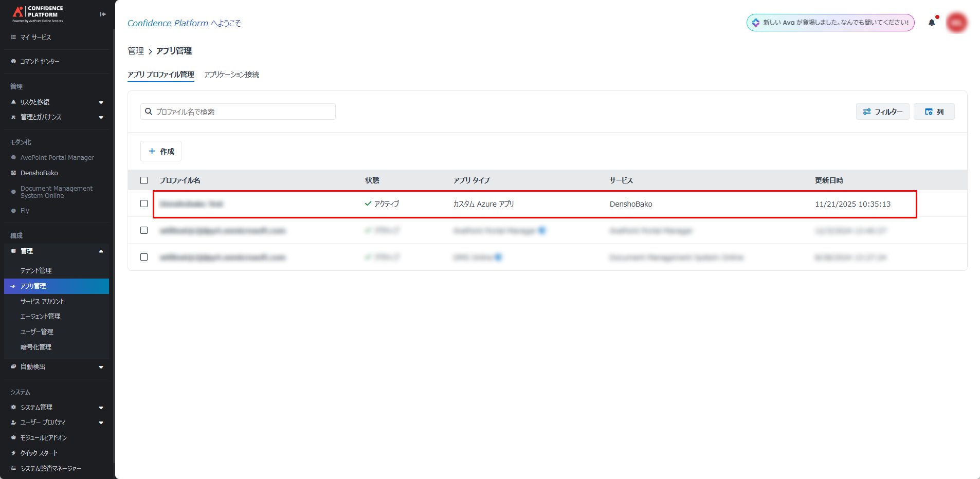This screenshot has width=980, height=479.
Task: Open エージェント管理 in sidebar
Action: [x=40, y=316]
